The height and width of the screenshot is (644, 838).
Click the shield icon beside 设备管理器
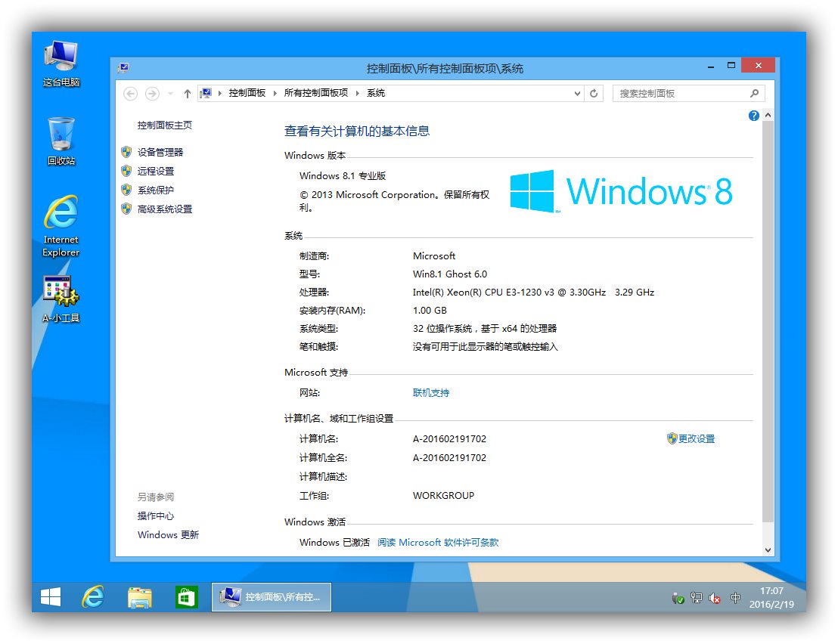coord(126,152)
